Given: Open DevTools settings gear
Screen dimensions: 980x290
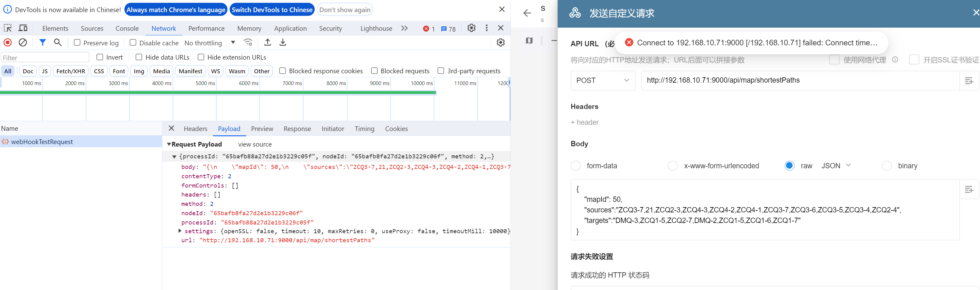Looking at the screenshot, I should point(471,28).
